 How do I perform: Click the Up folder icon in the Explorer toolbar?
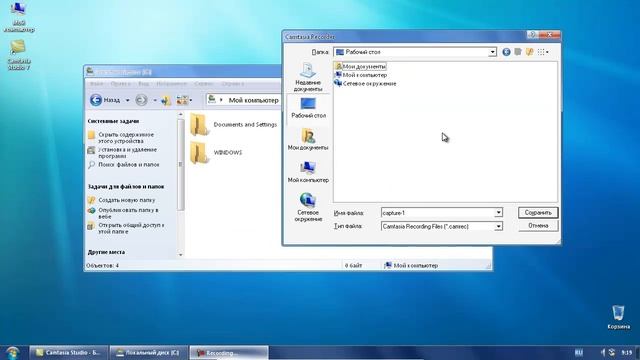coord(166,100)
